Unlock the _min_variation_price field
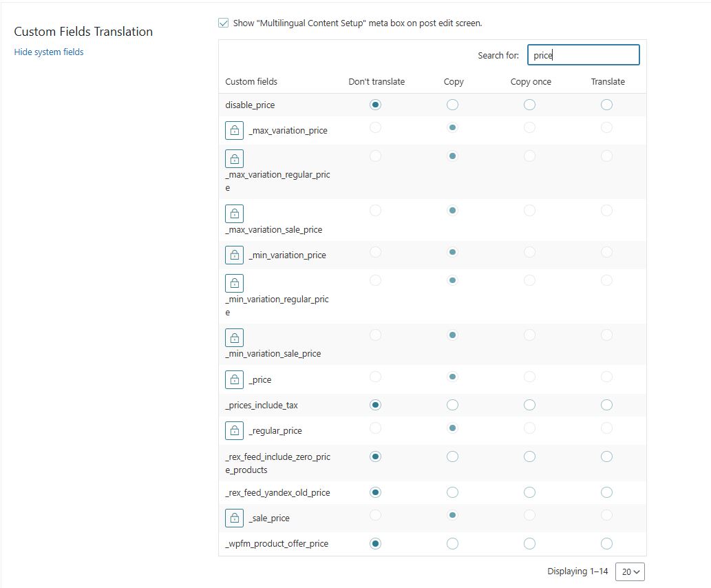Viewport: 711px width, 588px height. (x=235, y=255)
